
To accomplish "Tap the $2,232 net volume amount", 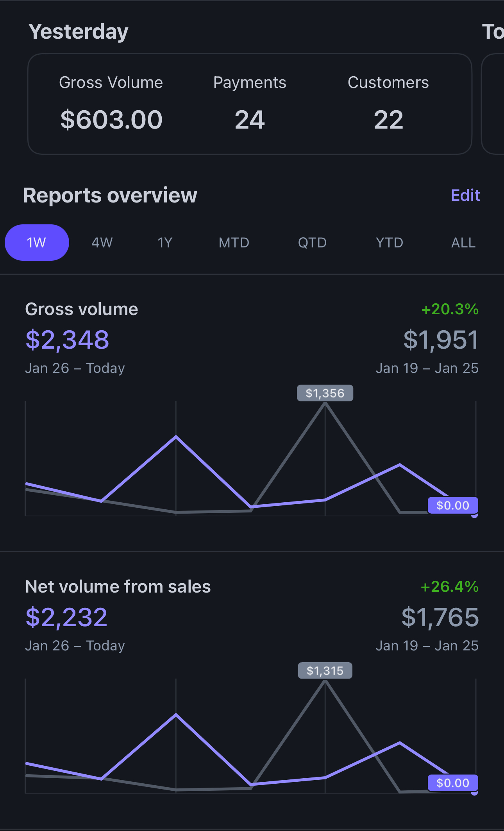I will [66, 617].
